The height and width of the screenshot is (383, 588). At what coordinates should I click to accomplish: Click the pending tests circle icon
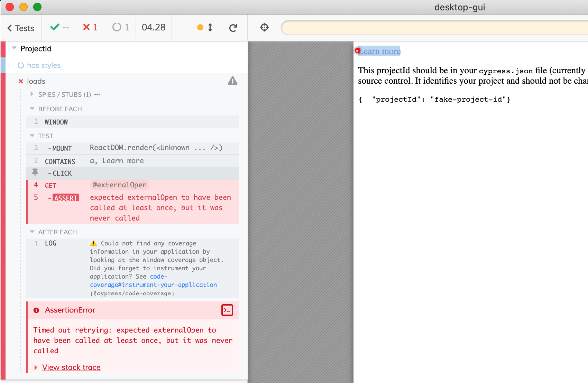[117, 27]
